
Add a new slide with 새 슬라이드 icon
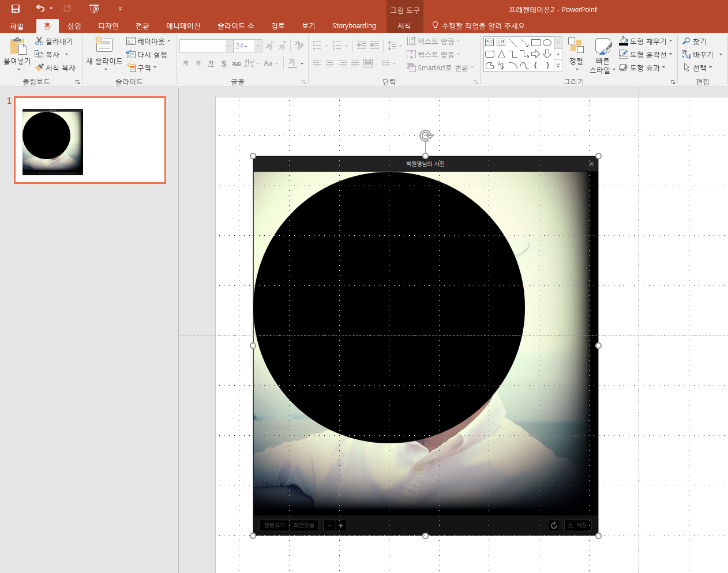[x=104, y=45]
